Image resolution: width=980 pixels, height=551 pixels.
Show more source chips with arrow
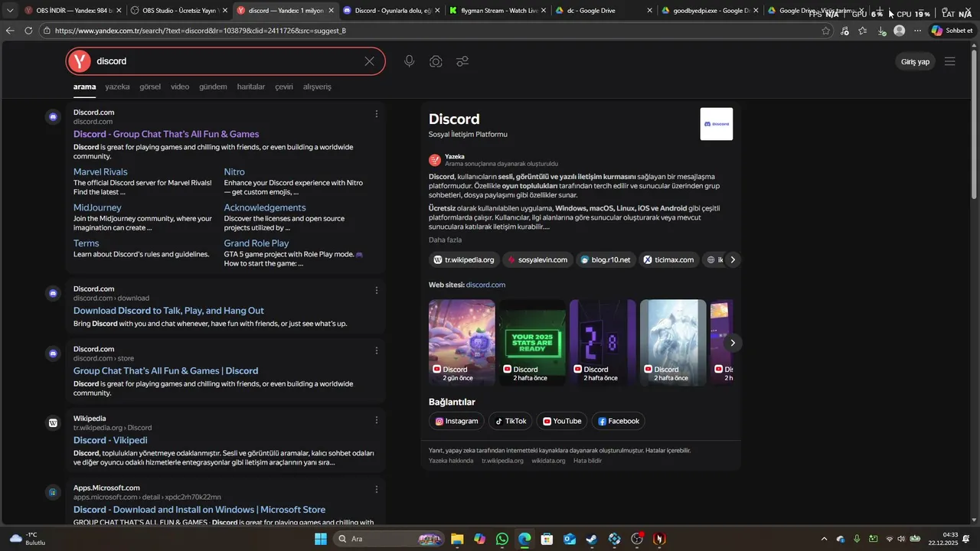(x=733, y=260)
